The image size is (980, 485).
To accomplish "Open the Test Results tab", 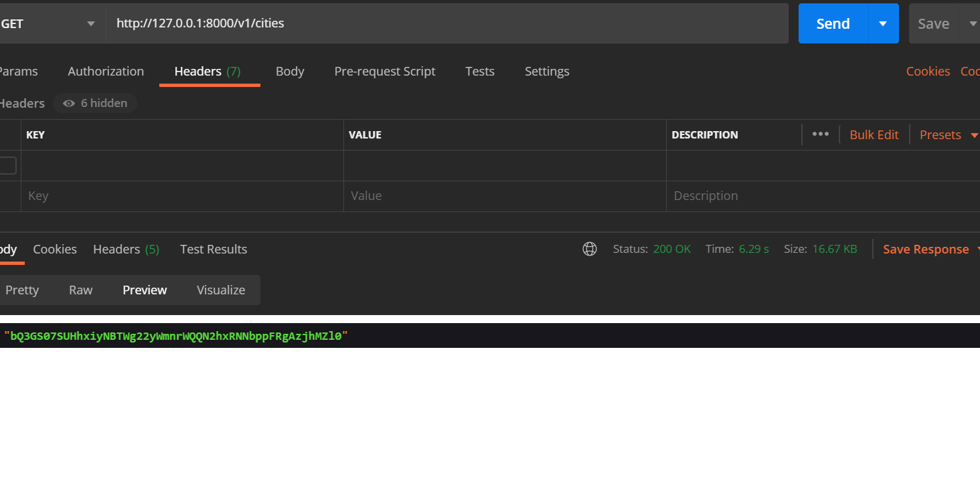I will click(213, 249).
